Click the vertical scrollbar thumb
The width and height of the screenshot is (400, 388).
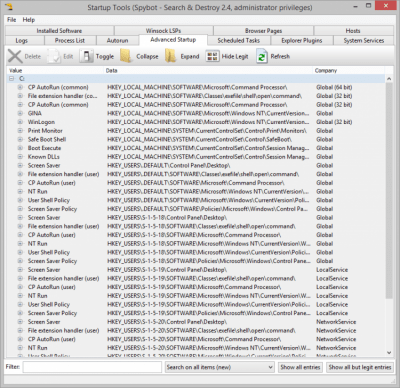pyautogui.click(x=389, y=190)
